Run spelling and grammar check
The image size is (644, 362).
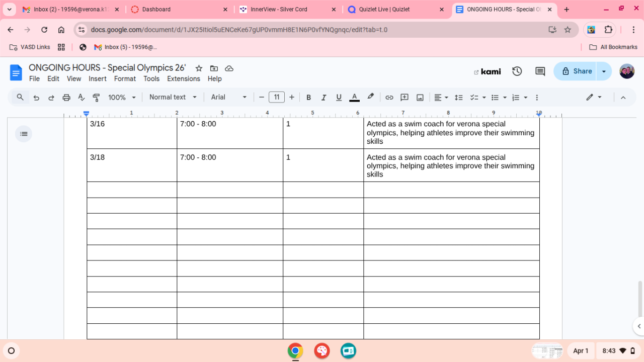[82, 98]
